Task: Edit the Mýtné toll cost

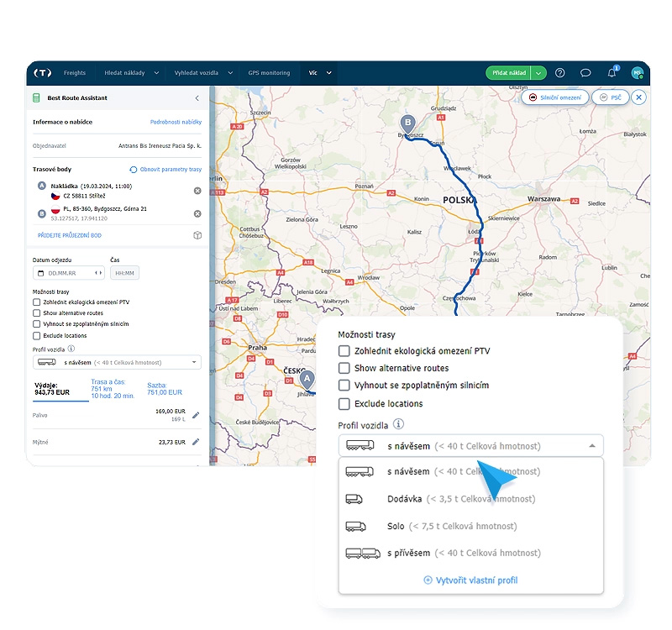Action: pyautogui.click(x=196, y=442)
